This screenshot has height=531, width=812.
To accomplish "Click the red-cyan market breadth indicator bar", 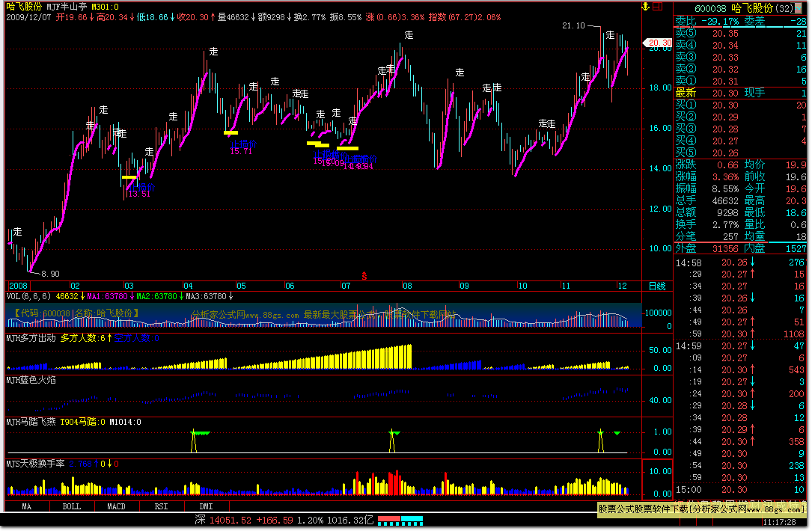I will pos(400,519).
